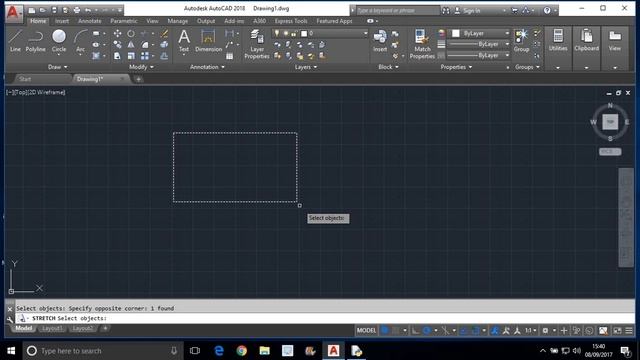Open the ByLayer lineweight dropdown

pos(479,44)
